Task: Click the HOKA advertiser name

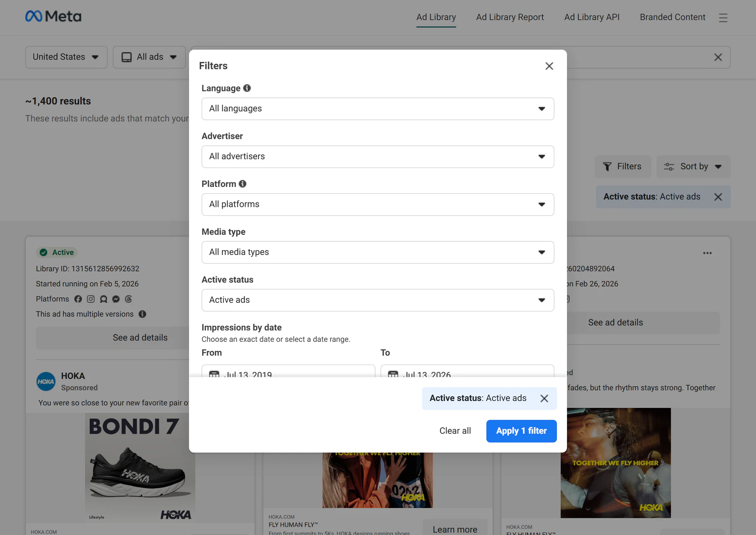Action: (73, 376)
